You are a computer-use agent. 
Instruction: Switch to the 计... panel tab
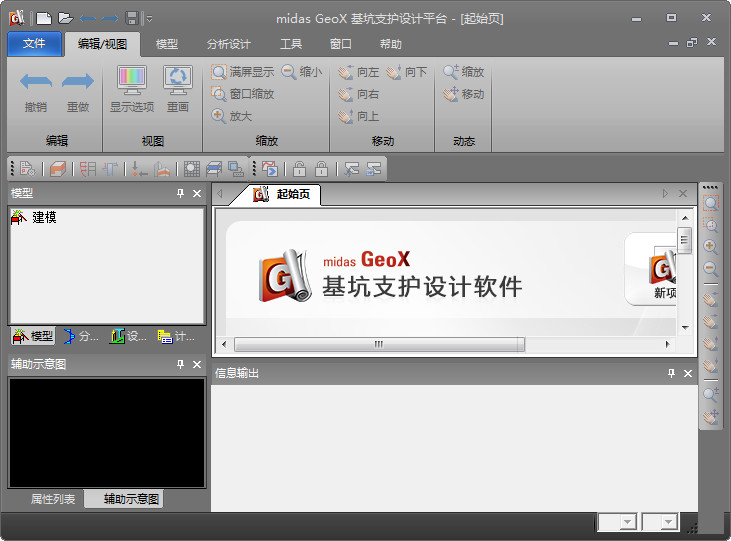pyautogui.click(x=176, y=336)
